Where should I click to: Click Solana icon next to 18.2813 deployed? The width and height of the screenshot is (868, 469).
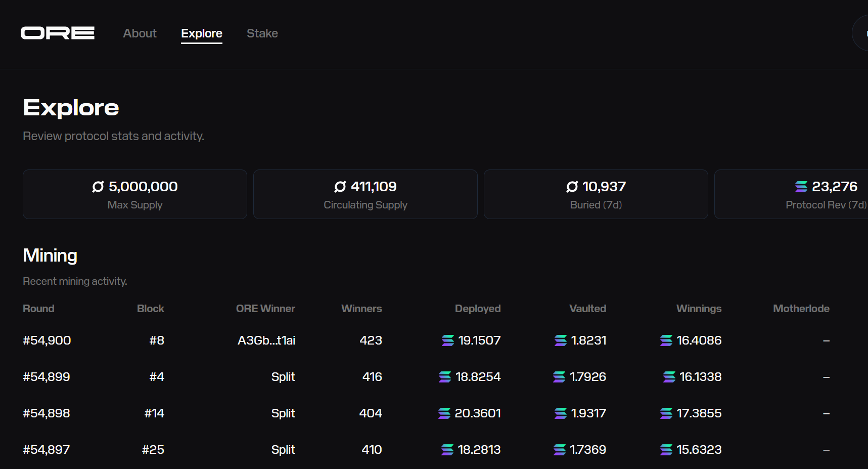[447, 450]
